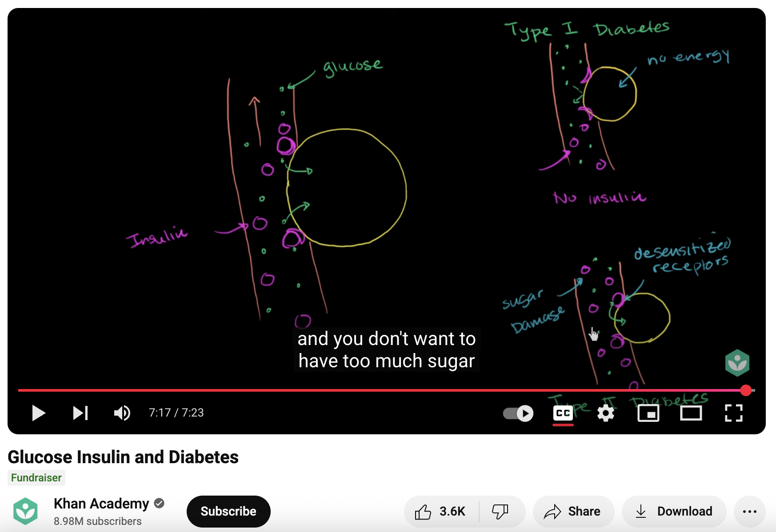
Task: Click the Khan Academy channel avatar
Action: (x=26, y=511)
